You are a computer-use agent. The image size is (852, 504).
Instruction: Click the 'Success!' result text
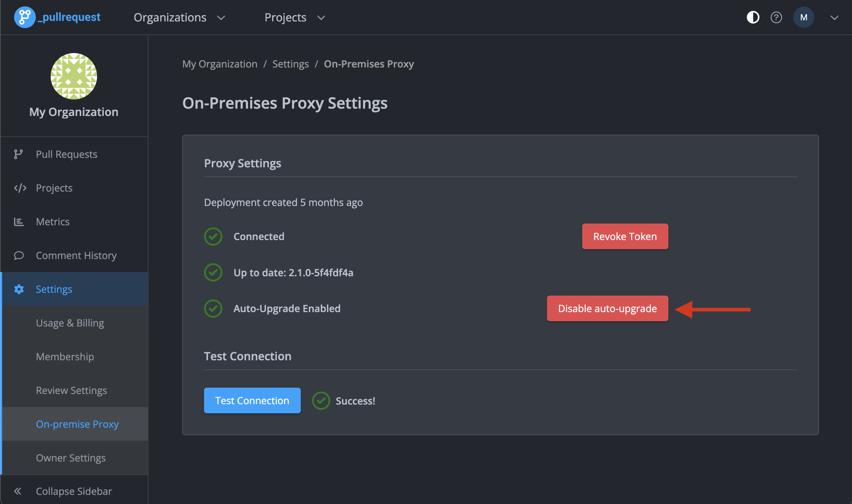355,401
